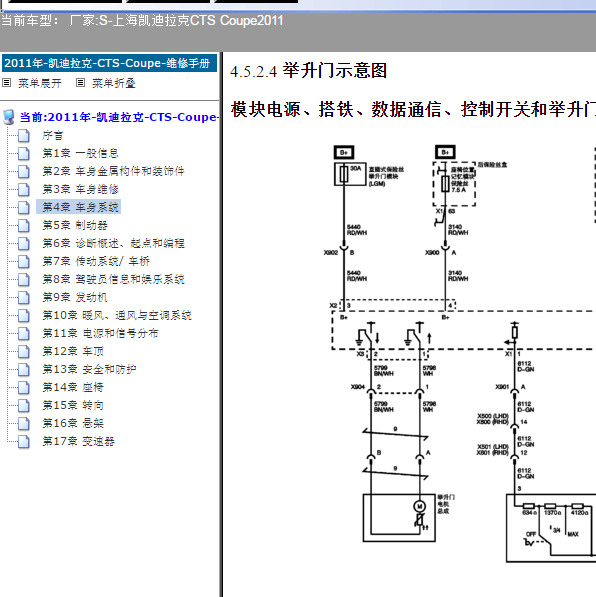Viewport: 596px width, 597px height.
Task: Click page icon beside 第8章
Action: click(x=24, y=279)
